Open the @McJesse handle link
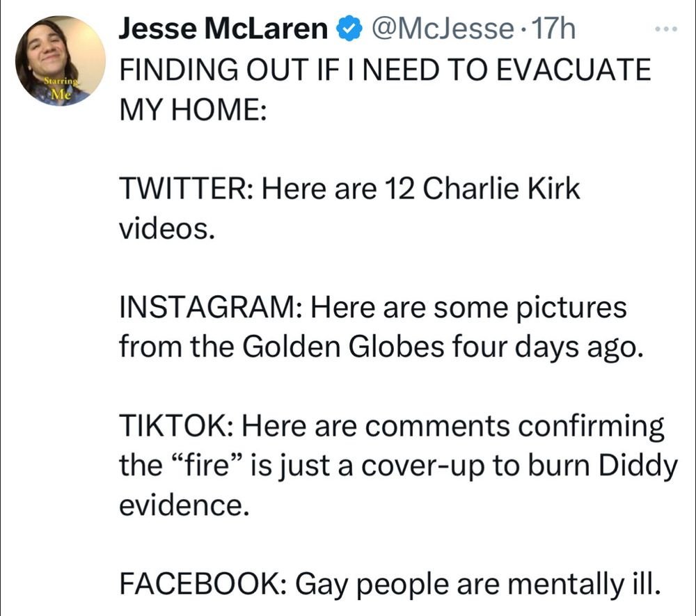696x616 pixels. tap(442, 29)
